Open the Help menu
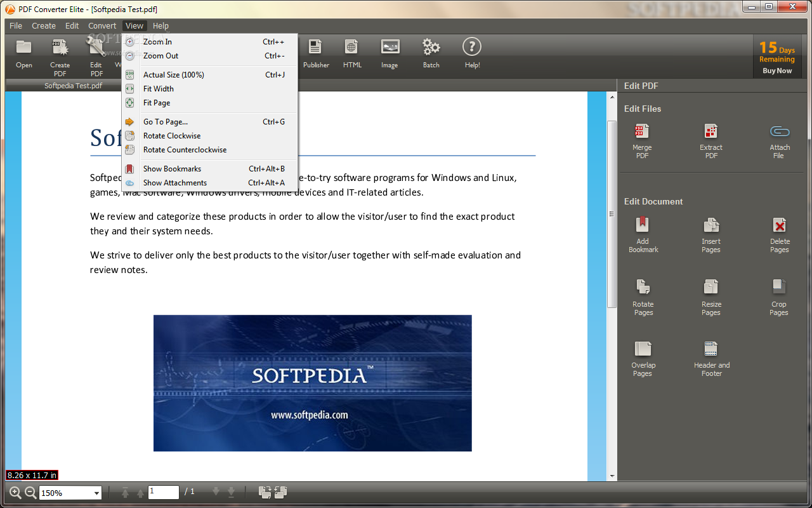812x508 pixels. (161, 26)
